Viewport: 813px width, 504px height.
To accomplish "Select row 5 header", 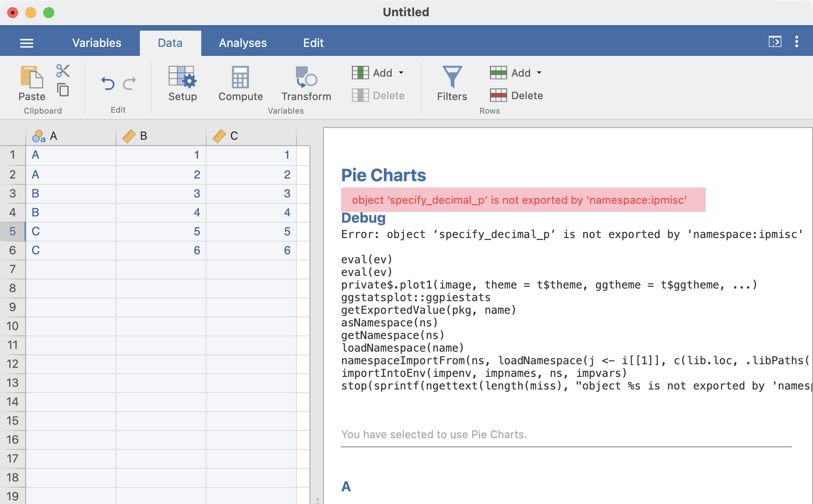I will (13, 231).
